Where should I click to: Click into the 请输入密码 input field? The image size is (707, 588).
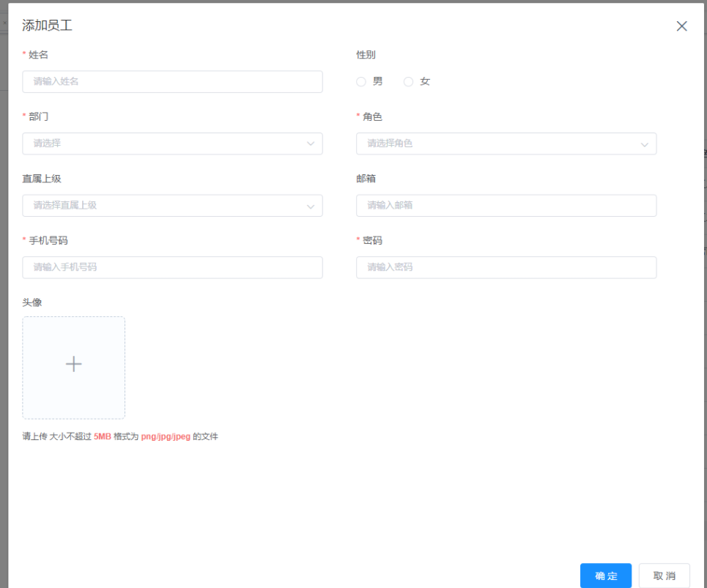(x=506, y=267)
